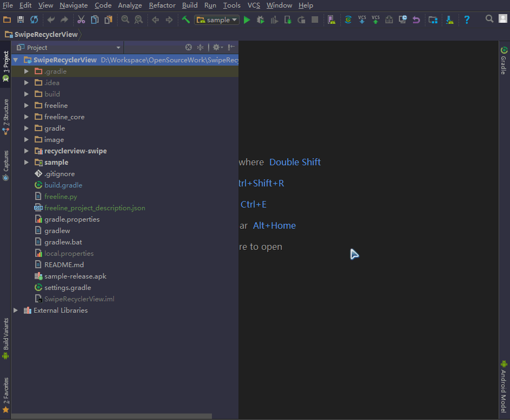Click the Save All disk icon
The width and height of the screenshot is (510, 420).
tap(21, 20)
